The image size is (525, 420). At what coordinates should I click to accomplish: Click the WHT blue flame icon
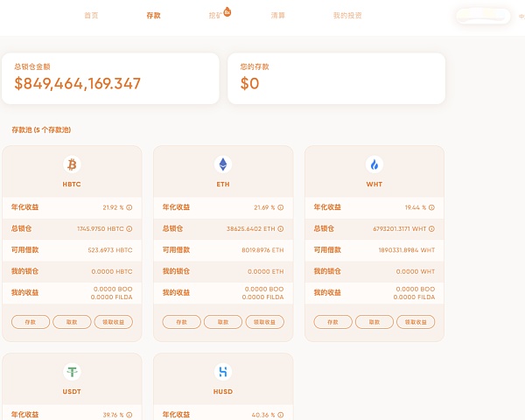pos(374,164)
